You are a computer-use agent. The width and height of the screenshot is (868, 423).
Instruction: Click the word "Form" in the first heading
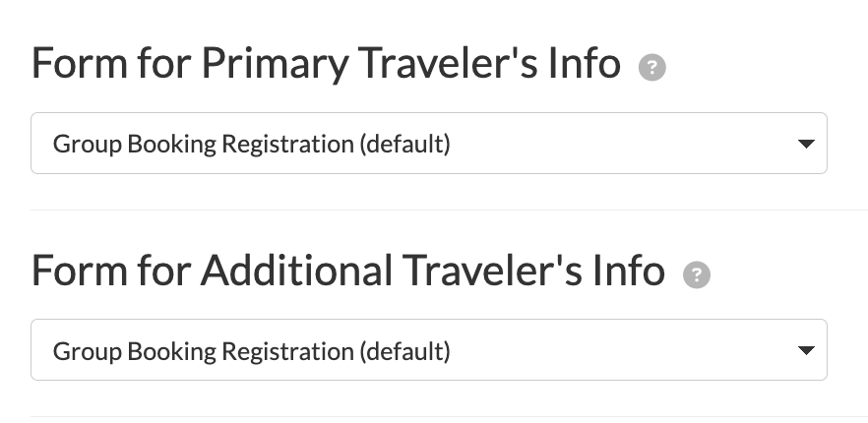(74, 64)
